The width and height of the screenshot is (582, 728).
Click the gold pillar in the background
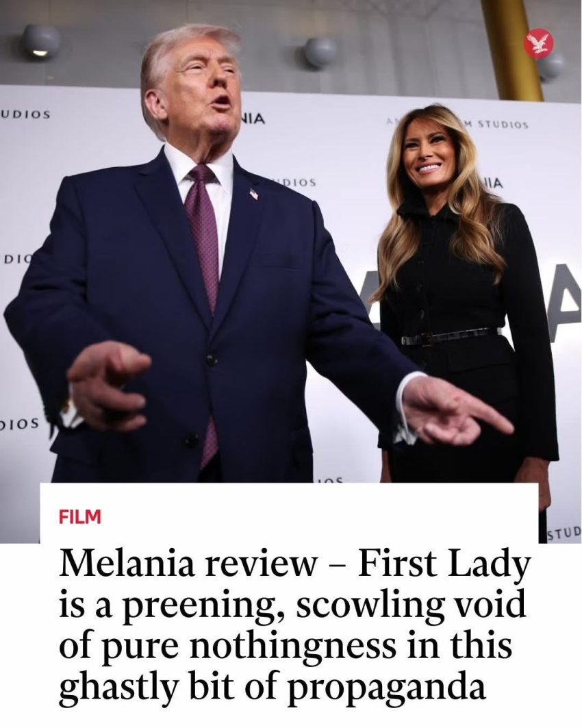[513, 50]
